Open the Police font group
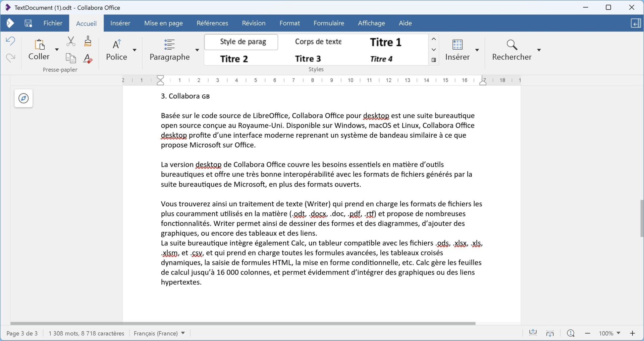Screen dimensions: 644x341 tap(116, 50)
